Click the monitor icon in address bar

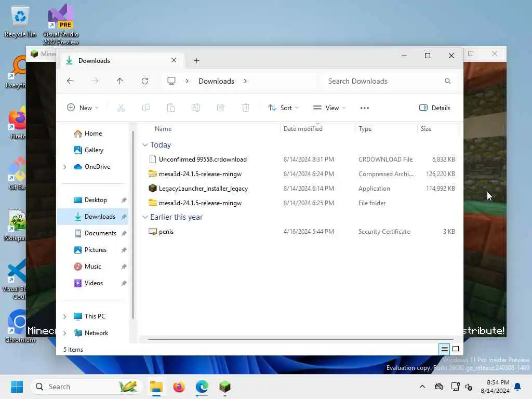point(171,81)
